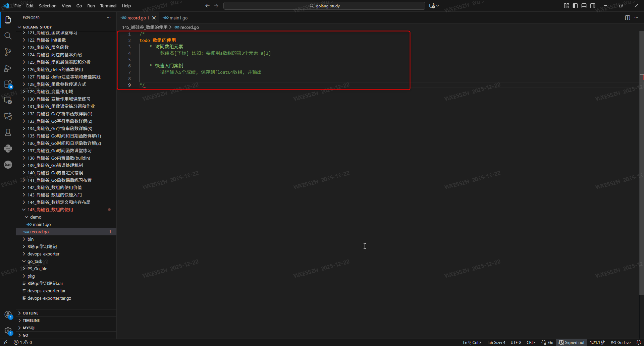644x346 pixels.
Task: Expand the MYSQL section
Action: point(66,328)
